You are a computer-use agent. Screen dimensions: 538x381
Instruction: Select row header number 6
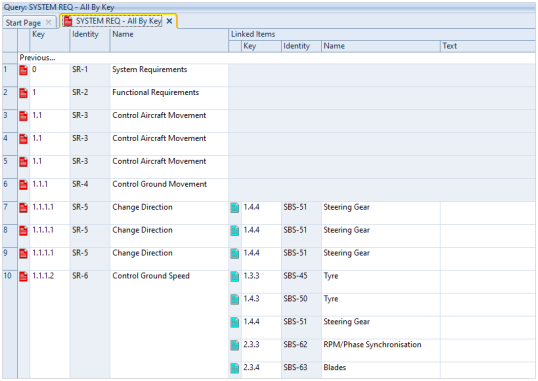pos(10,189)
